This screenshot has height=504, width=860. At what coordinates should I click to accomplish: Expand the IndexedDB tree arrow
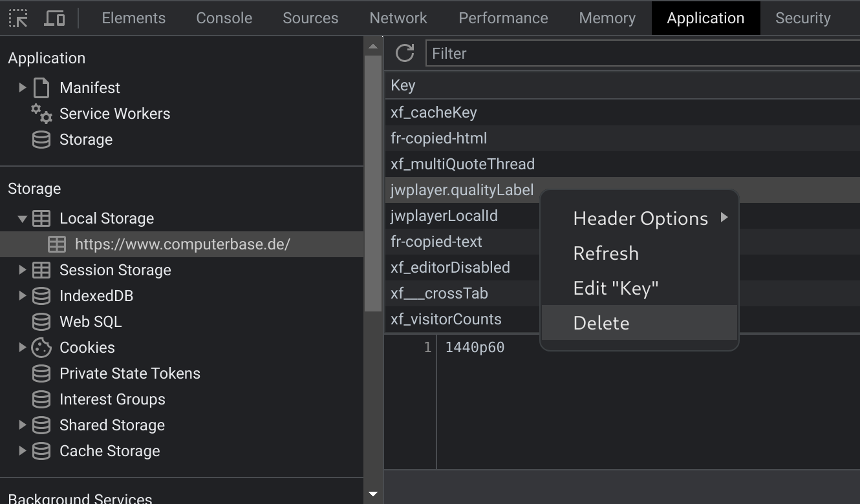[x=23, y=296]
